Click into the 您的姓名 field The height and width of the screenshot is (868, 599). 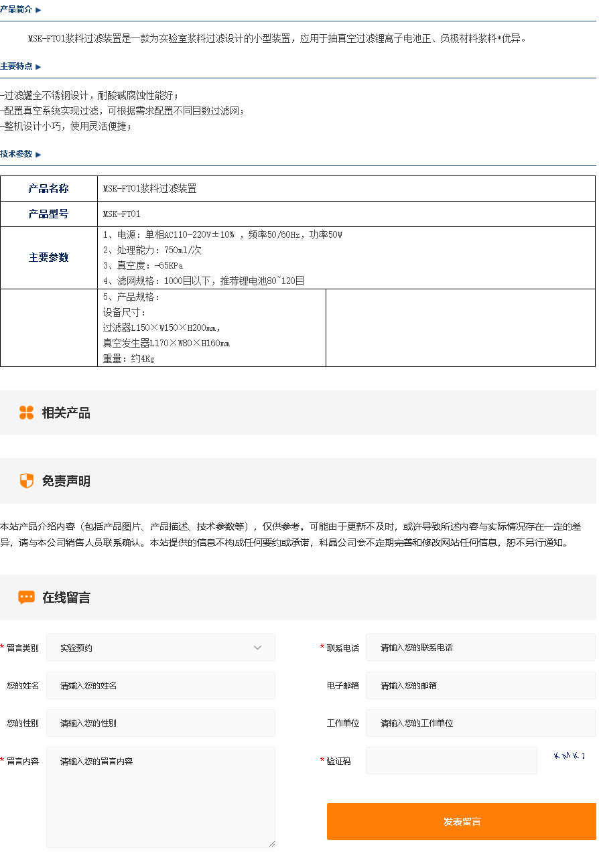click(160, 686)
